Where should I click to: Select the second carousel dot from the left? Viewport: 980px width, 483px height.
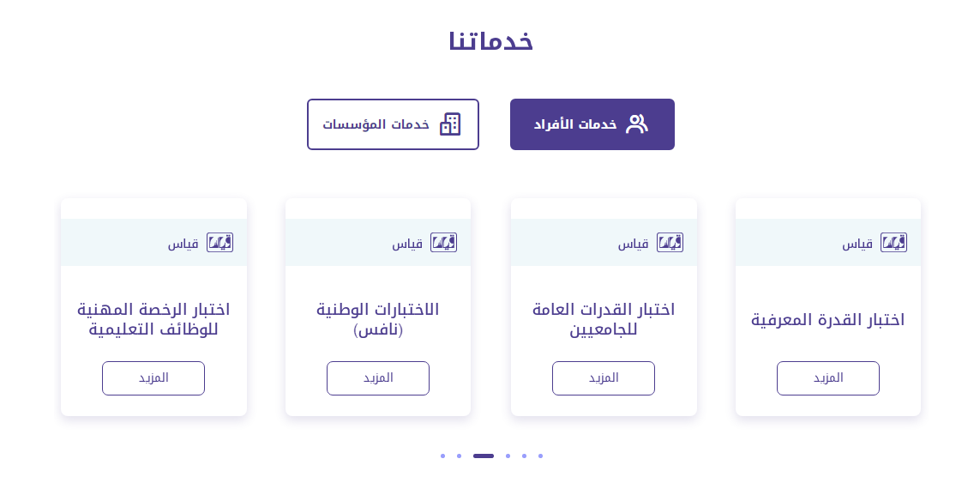coord(459,456)
